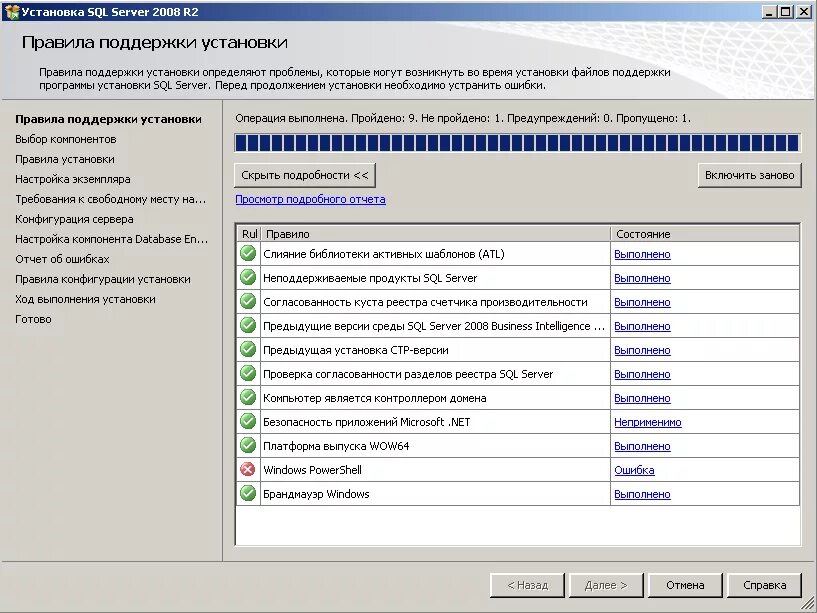Minimize the setup window
The height and width of the screenshot is (613, 817).
[769, 11]
